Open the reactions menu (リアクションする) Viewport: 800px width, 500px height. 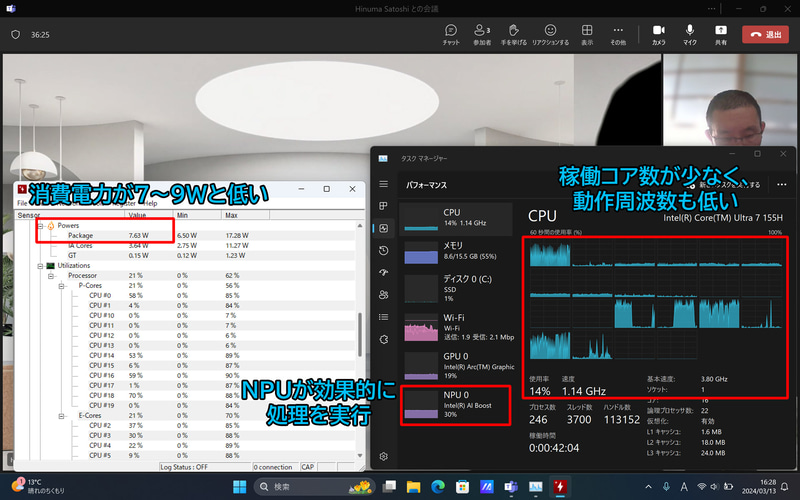point(550,35)
